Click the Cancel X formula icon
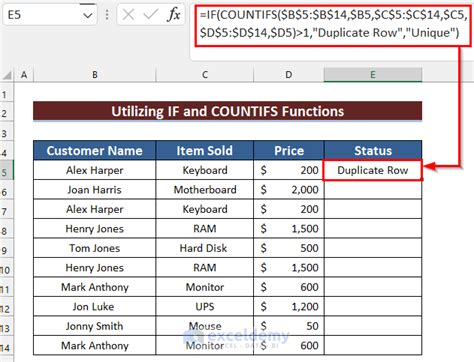 pos(128,15)
